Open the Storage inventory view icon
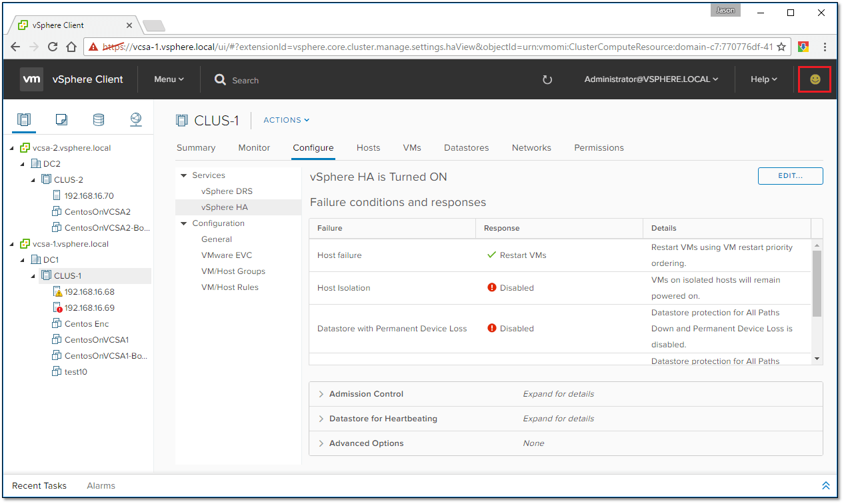Screen dimensions: 844x504 [99, 120]
